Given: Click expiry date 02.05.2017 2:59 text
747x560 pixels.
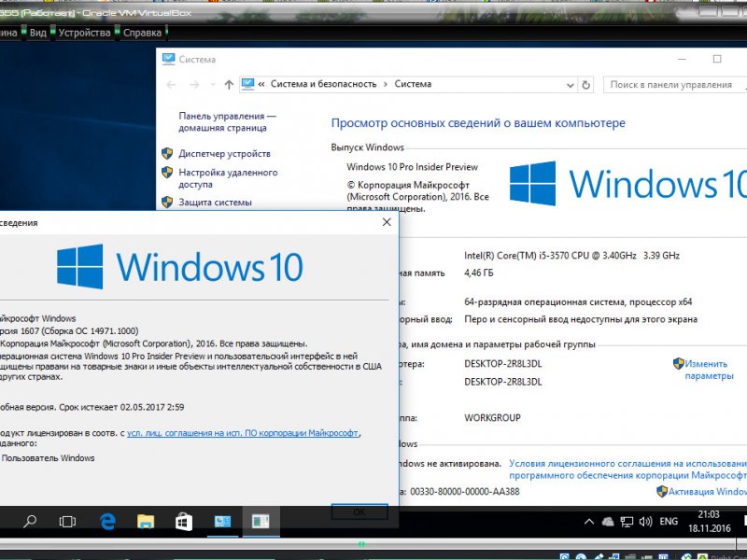Looking at the screenshot, I should (x=152, y=407).
